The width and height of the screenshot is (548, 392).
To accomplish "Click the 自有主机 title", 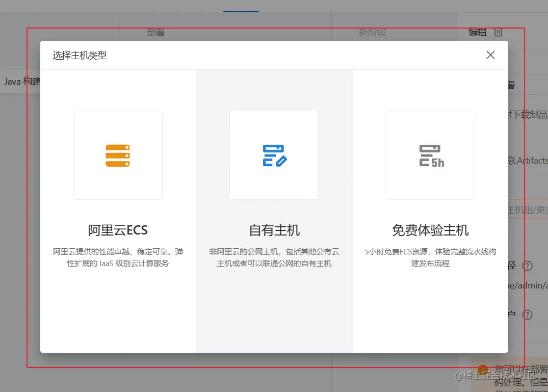I will (274, 230).
